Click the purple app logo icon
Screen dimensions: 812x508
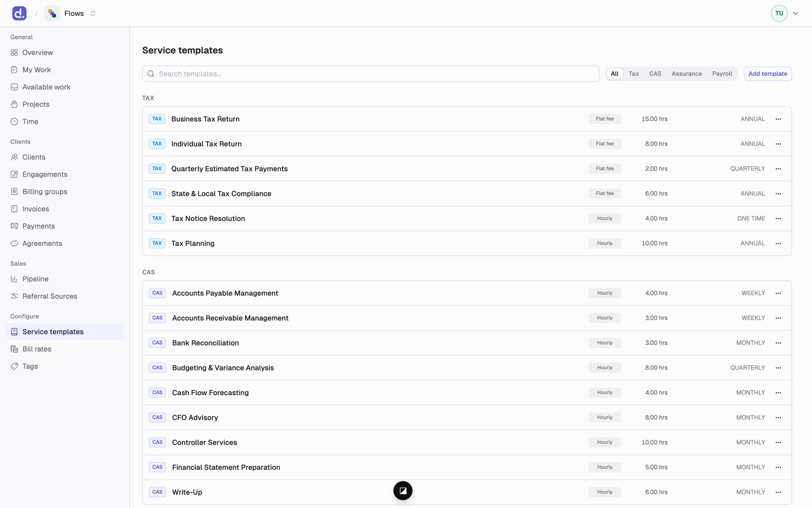point(19,13)
